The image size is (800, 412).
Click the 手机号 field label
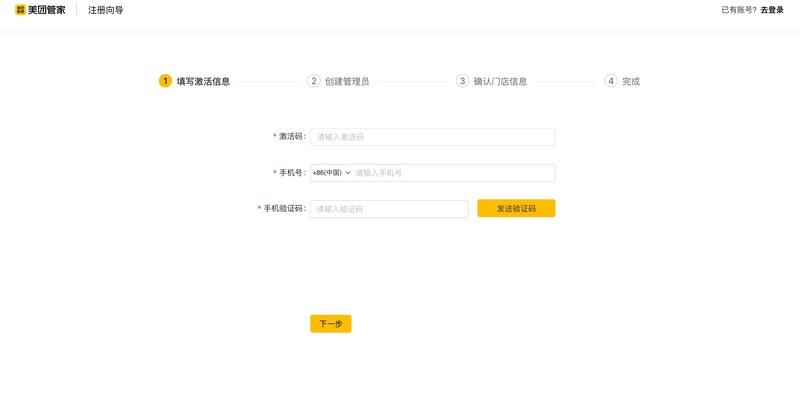290,172
